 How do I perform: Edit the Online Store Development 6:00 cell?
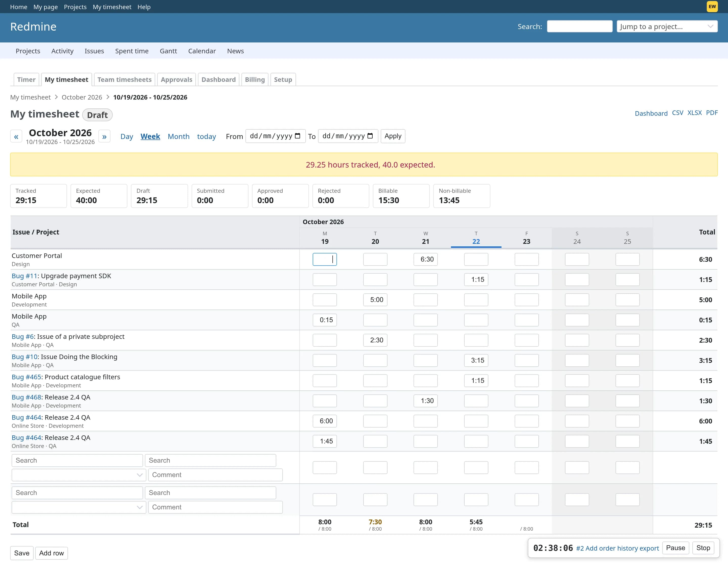tap(325, 421)
